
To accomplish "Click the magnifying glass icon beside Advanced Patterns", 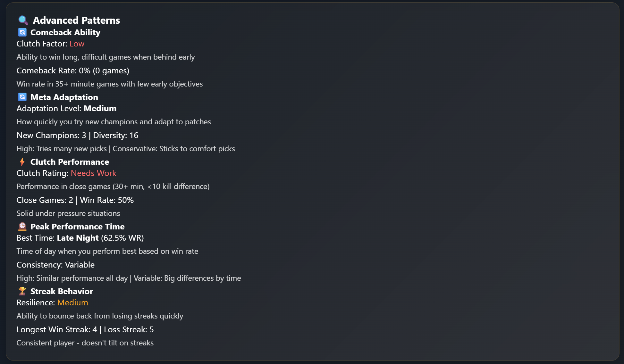I will 23,20.
